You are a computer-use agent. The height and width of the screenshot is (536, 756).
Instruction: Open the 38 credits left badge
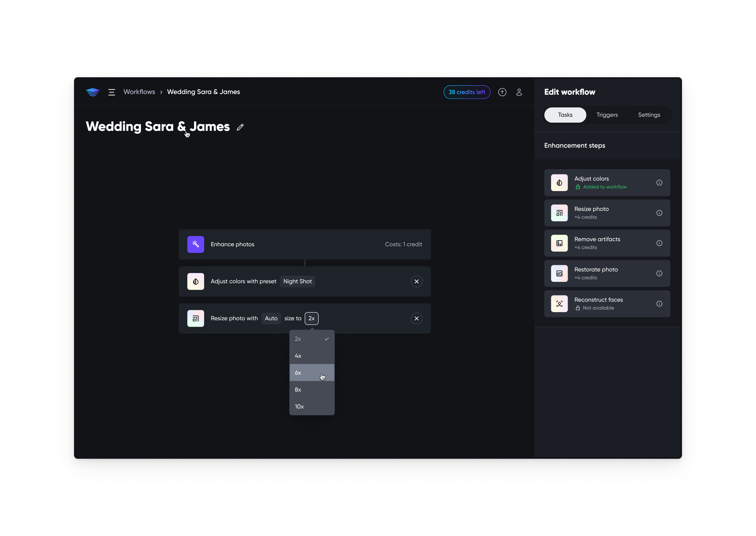pyautogui.click(x=467, y=92)
